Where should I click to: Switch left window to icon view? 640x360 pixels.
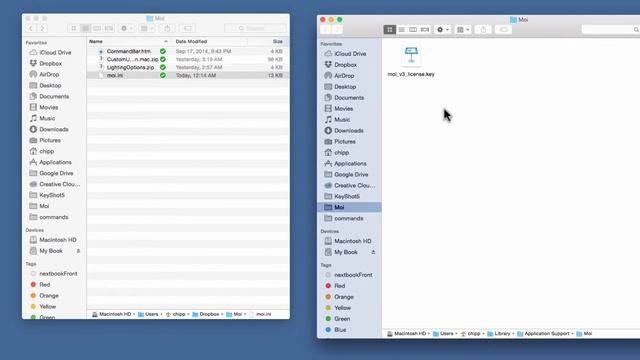(x=73, y=29)
